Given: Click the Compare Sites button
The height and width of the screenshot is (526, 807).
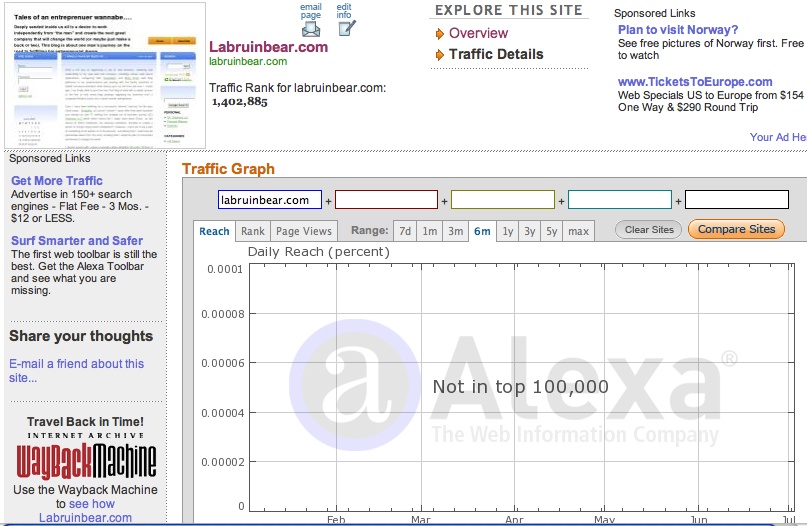Looking at the screenshot, I should point(736,229).
